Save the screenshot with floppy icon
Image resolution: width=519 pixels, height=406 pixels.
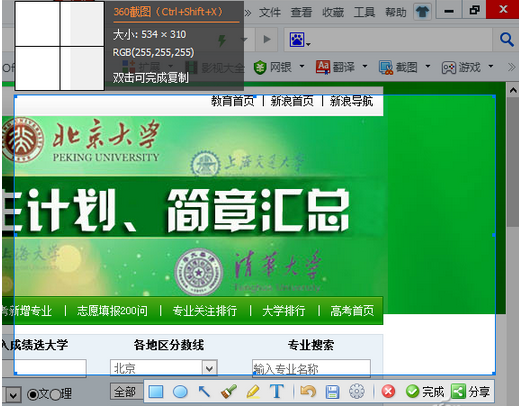(332, 392)
